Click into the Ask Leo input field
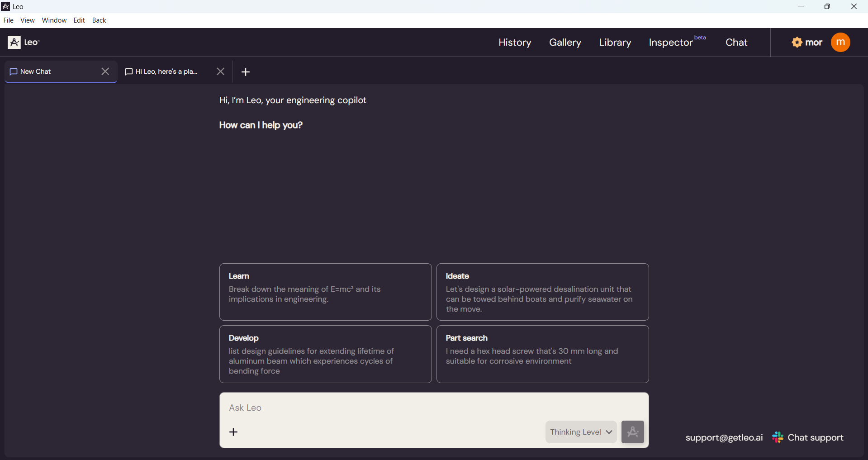This screenshot has width=868, height=460. click(434, 408)
